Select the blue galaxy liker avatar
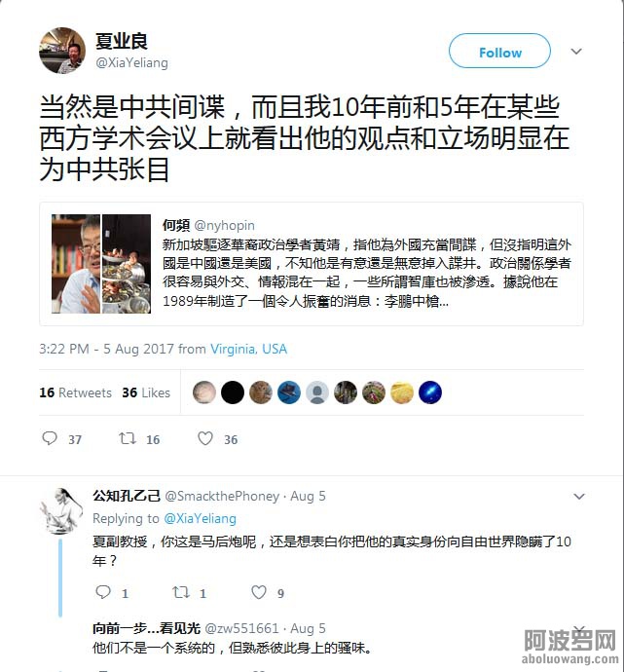This screenshot has width=624, height=672. tap(430, 392)
